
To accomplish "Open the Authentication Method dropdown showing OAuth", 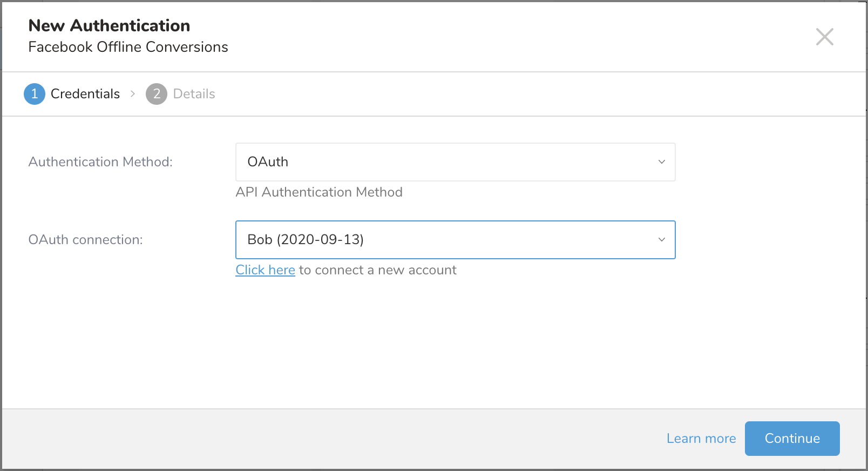I will pos(455,162).
